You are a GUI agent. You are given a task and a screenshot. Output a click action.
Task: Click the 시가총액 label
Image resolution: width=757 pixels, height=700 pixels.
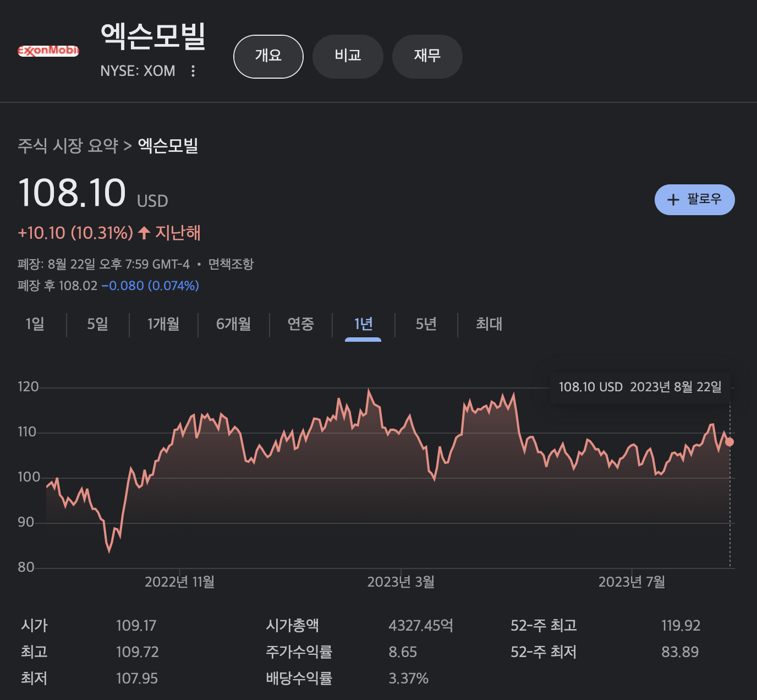tap(292, 626)
